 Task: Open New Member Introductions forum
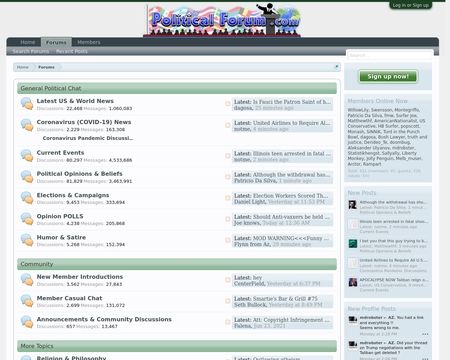(x=80, y=277)
